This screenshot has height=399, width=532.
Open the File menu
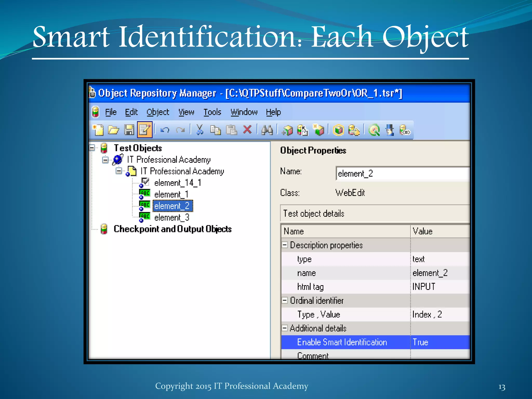coord(111,112)
